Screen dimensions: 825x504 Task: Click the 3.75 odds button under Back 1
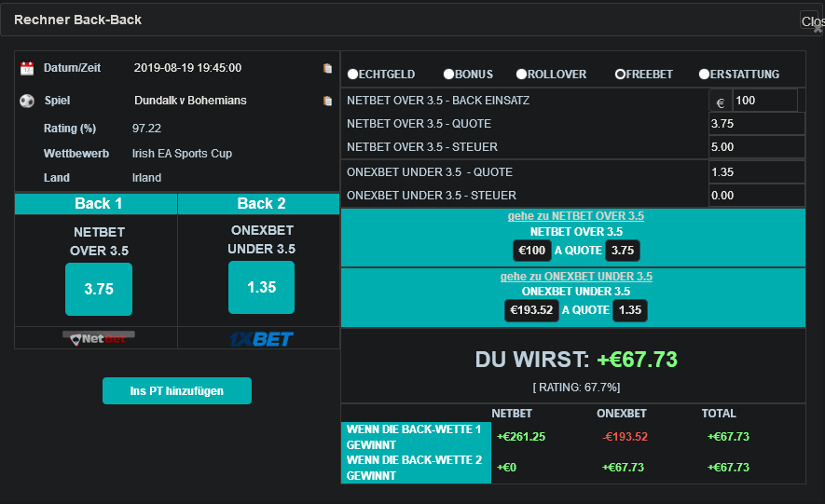[99, 289]
